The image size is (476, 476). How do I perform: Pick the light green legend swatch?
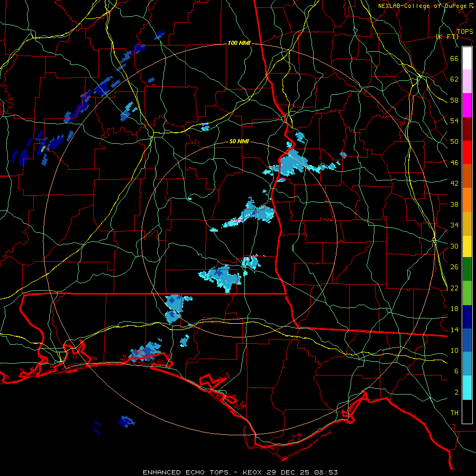(467, 293)
